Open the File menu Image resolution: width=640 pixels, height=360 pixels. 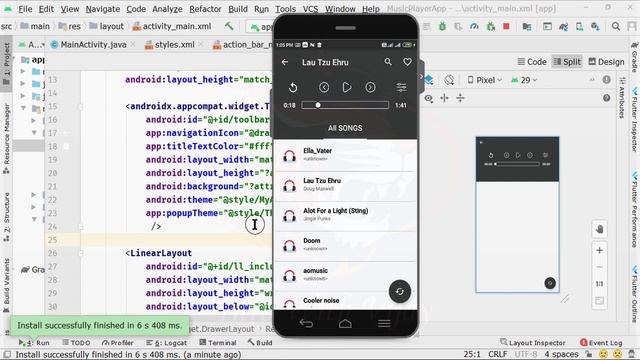click(x=25, y=9)
